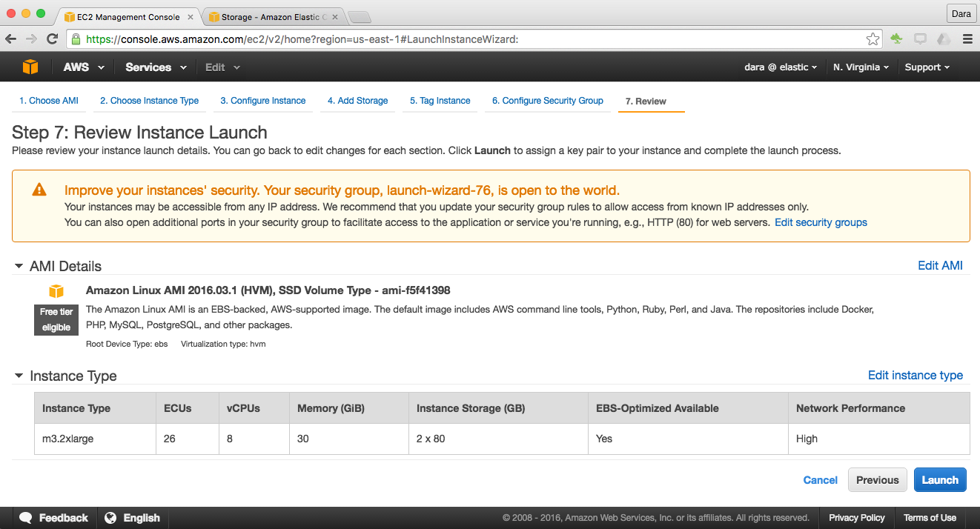980x529 pixels.
Task: Go to step 3. Configure Instance
Action: click(263, 101)
